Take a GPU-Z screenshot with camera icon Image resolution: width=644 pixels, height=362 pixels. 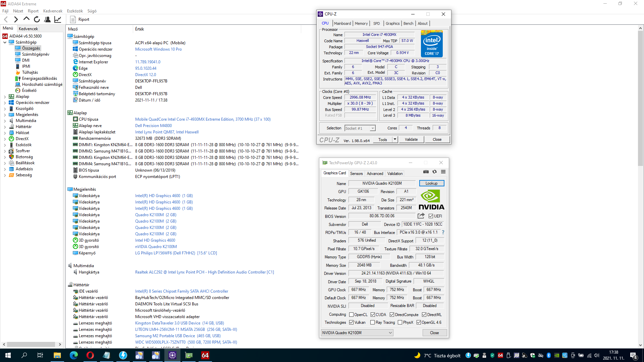426,172
